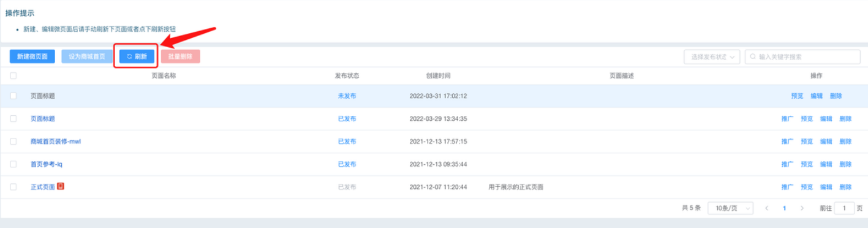
Task: Check the box for the 未发布 页面标题 row
Action: click(x=13, y=96)
